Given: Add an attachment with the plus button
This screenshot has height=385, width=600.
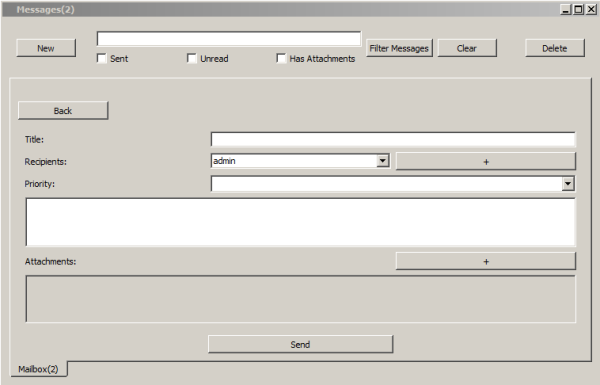Looking at the screenshot, I should click(x=486, y=261).
